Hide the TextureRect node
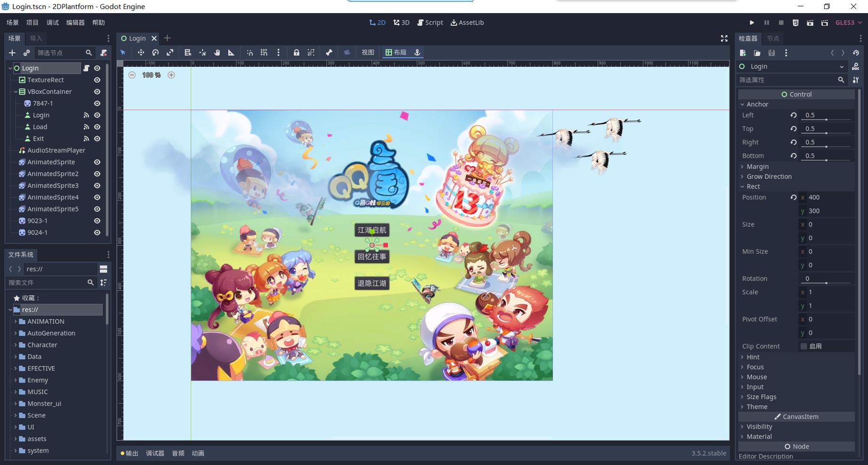Viewport: 868px width, 465px height. coord(97,80)
